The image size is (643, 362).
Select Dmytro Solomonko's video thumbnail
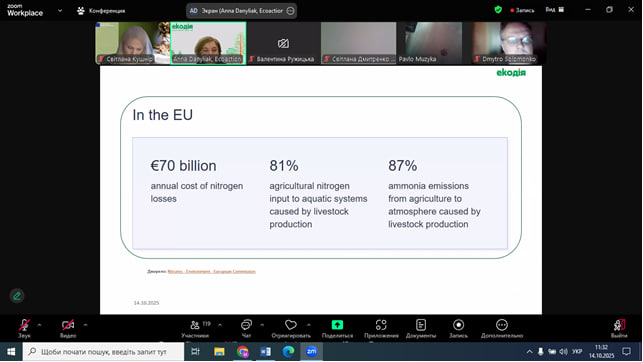509,43
